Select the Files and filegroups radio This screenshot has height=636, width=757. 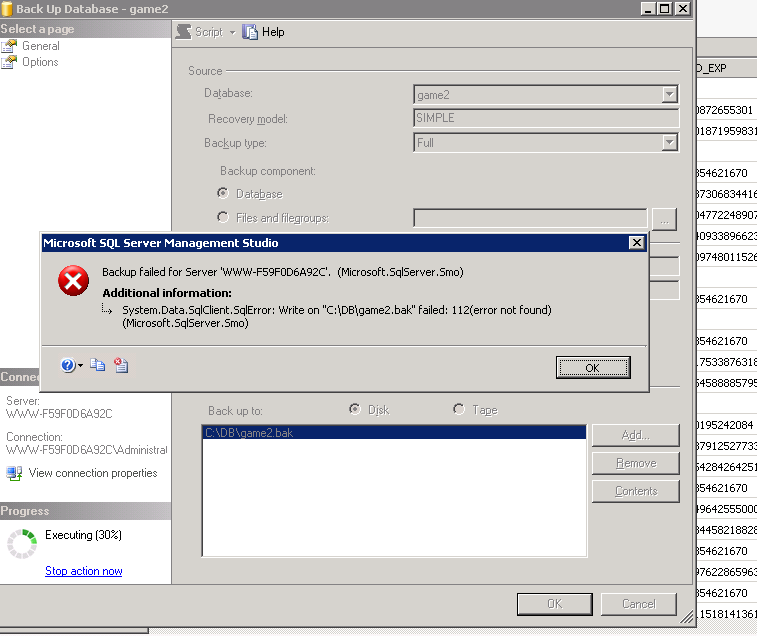pyautogui.click(x=223, y=217)
